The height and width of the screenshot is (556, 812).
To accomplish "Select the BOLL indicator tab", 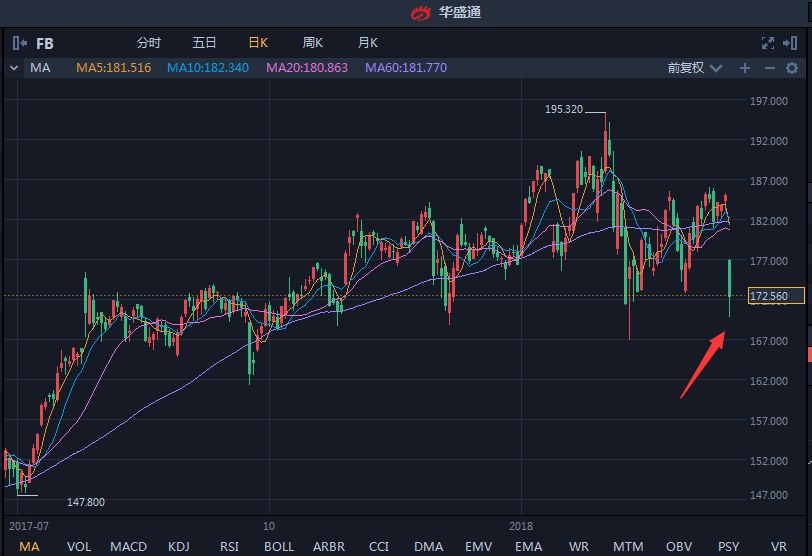I will pos(279,546).
